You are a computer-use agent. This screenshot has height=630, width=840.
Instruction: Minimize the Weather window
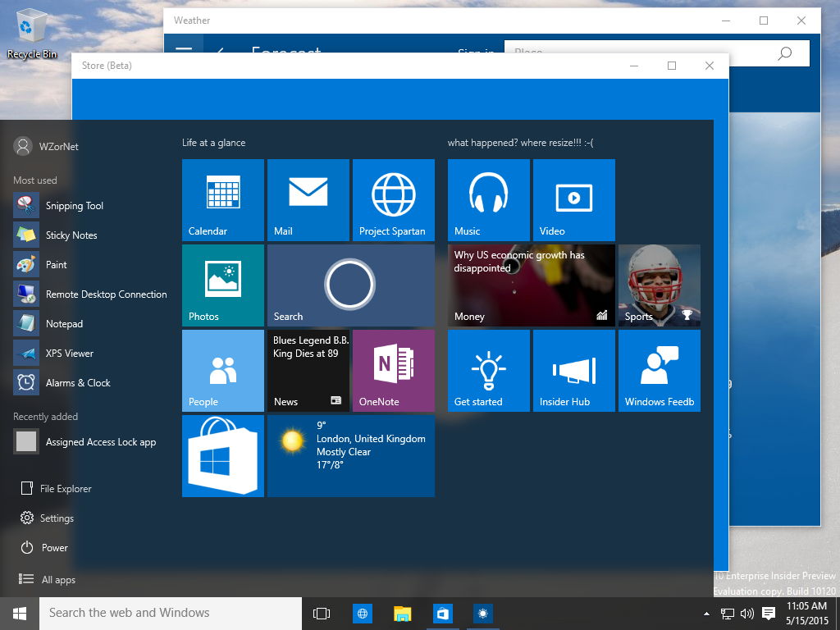[x=726, y=21]
